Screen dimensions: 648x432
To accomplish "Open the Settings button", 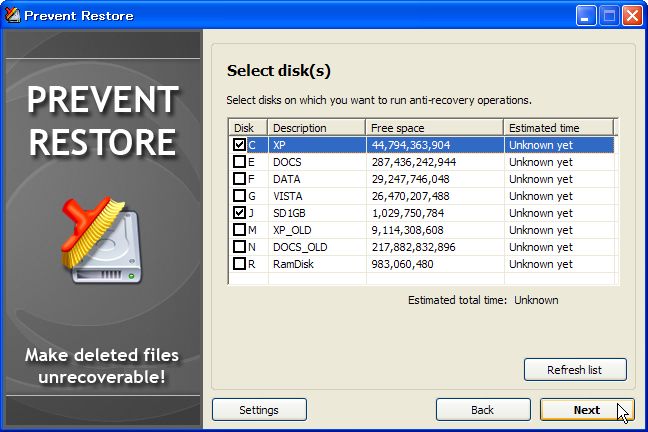I will pos(259,410).
